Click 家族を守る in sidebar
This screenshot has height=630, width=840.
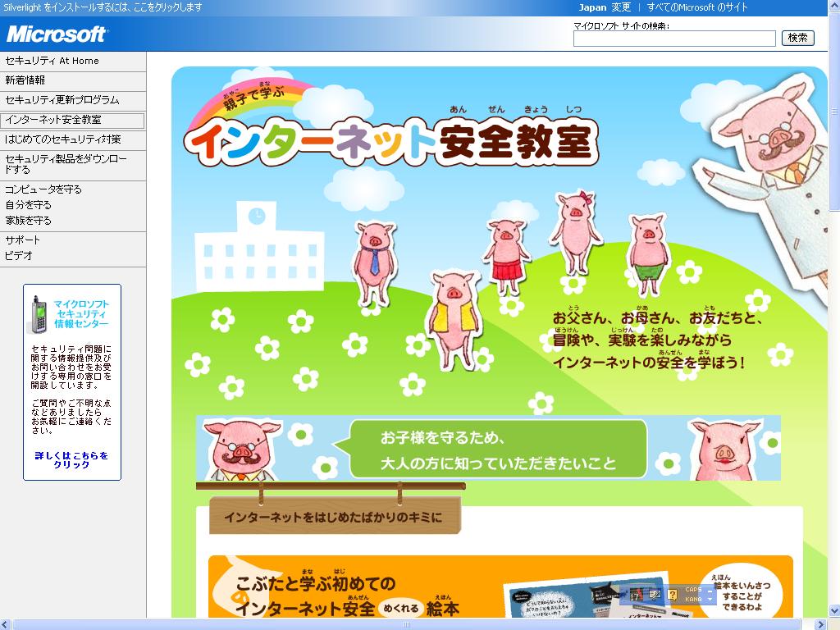29,220
